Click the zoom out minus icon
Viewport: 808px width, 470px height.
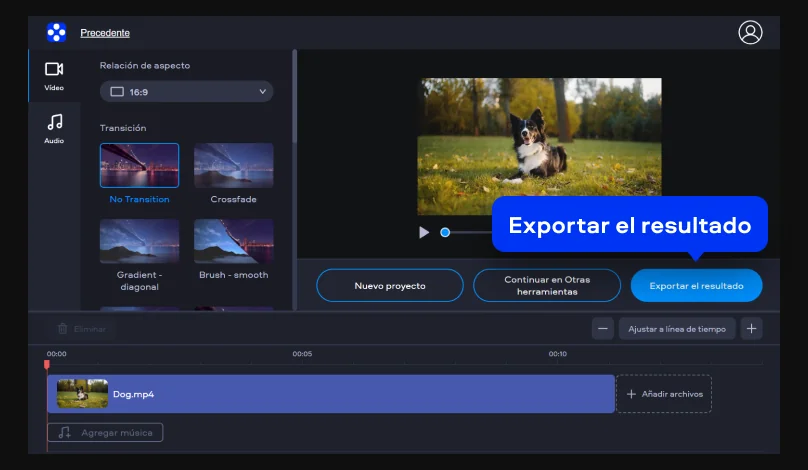click(x=602, y=328)
